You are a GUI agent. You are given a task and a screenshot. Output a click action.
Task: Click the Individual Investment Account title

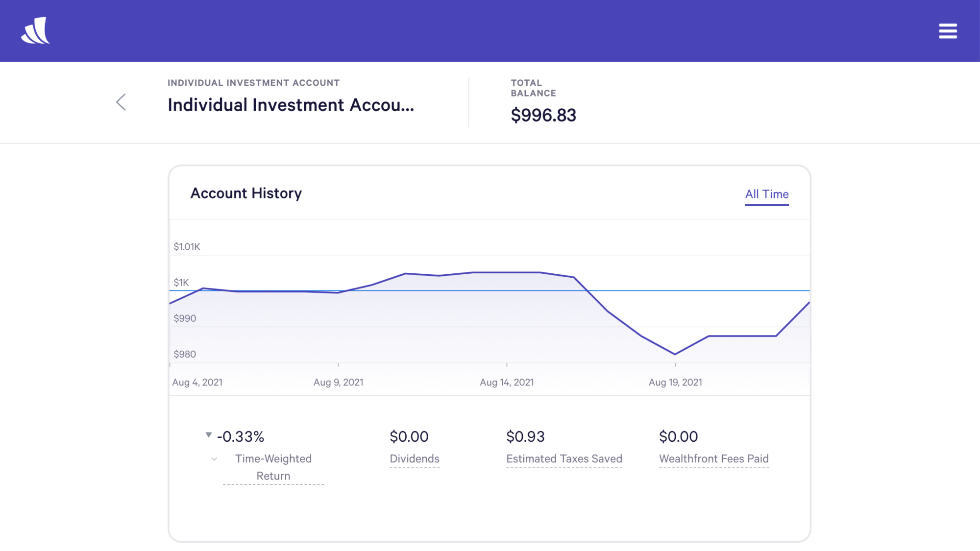pos(291,105)
